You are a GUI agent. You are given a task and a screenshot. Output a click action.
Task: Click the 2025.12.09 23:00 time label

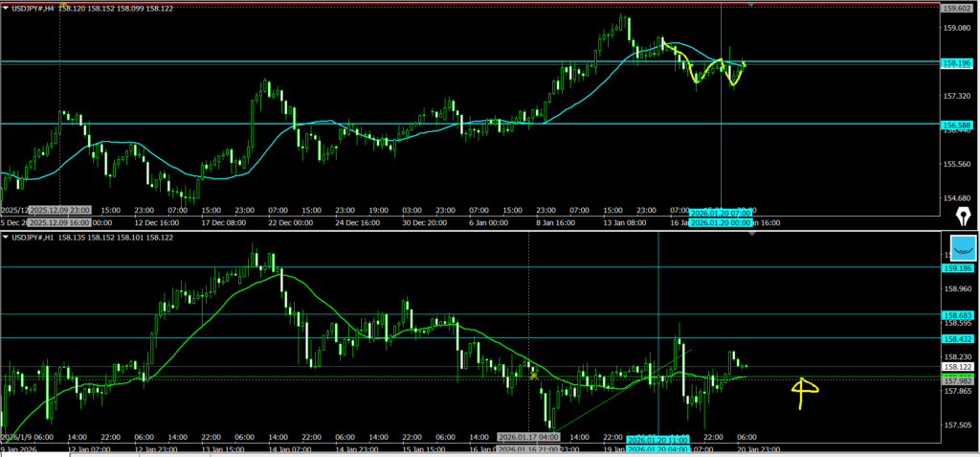[59, 210]
